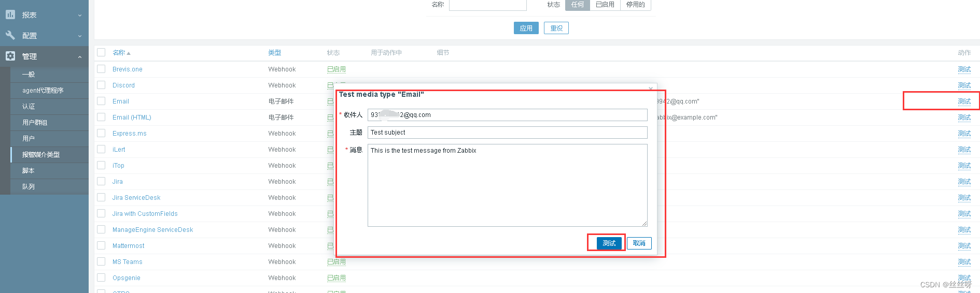Click the 消息 message text area

[508, 185]
